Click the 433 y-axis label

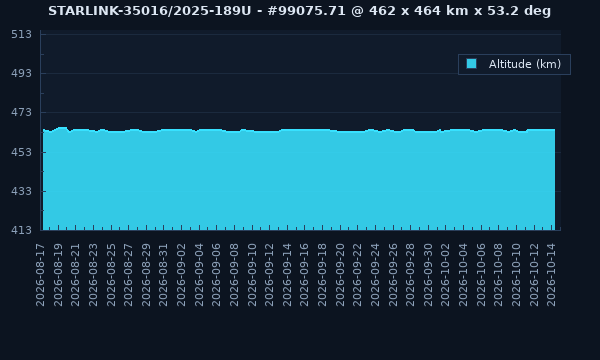coord(21,191)
